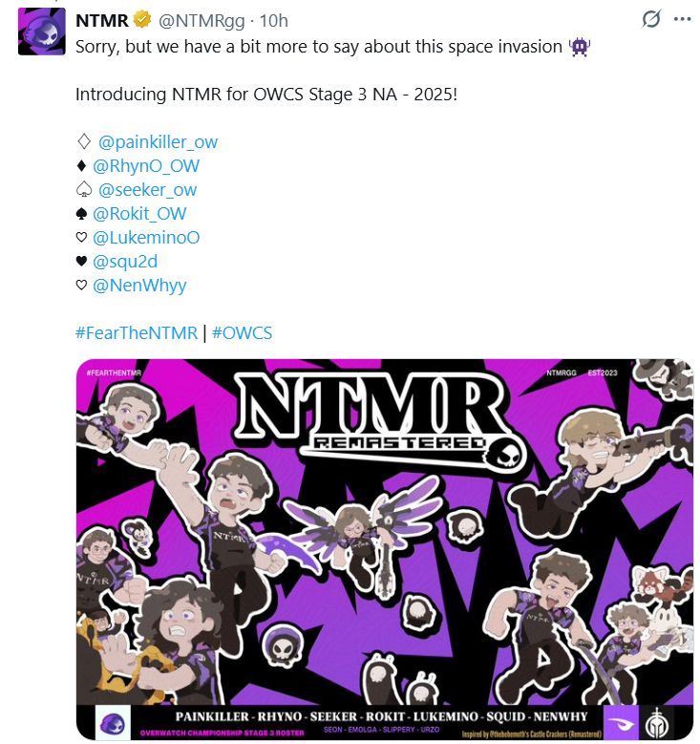Open the @RhynO_OW profile mention

point(146,165)
